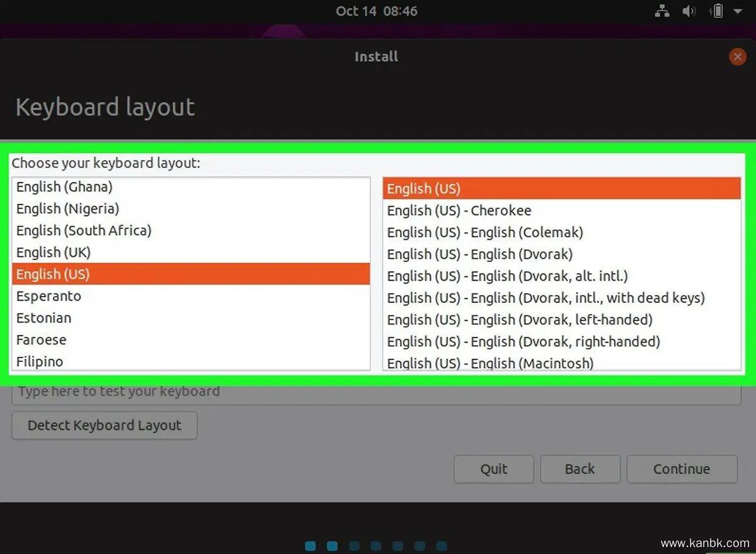Screen dimensions: 756x554
Task: Choose English (Ghana) layout
Action: pyautogui.click(x=64, y=187)
